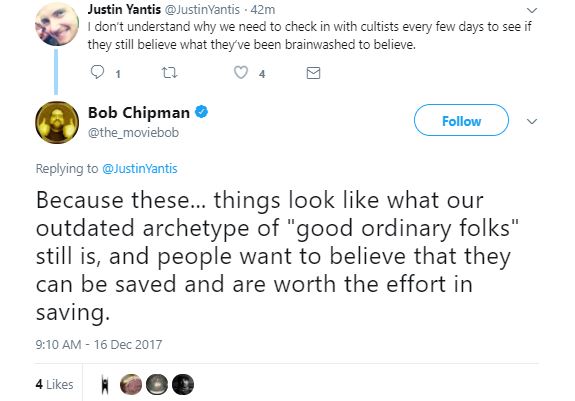Click the Justin Yantis display name
This screenshot has width=575, height=401.
124,10
